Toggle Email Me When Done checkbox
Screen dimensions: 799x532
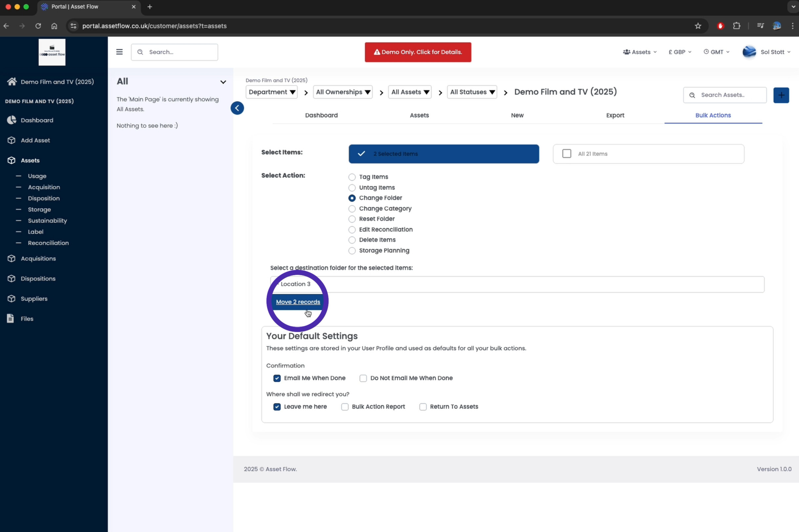[277, 378]
